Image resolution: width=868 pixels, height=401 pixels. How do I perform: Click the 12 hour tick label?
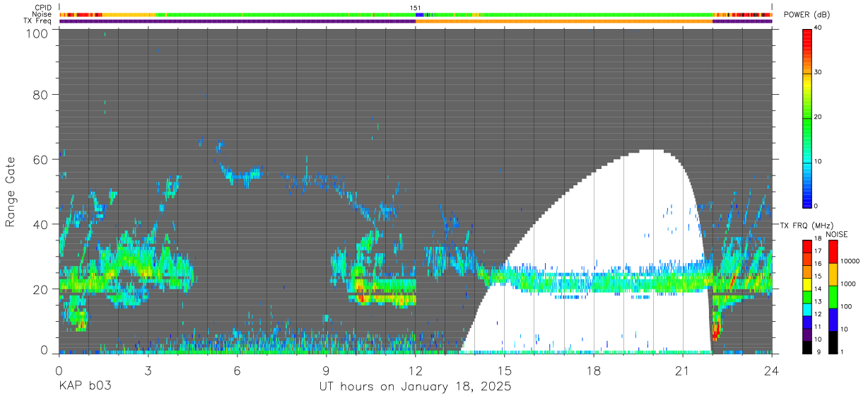(415, 371)
